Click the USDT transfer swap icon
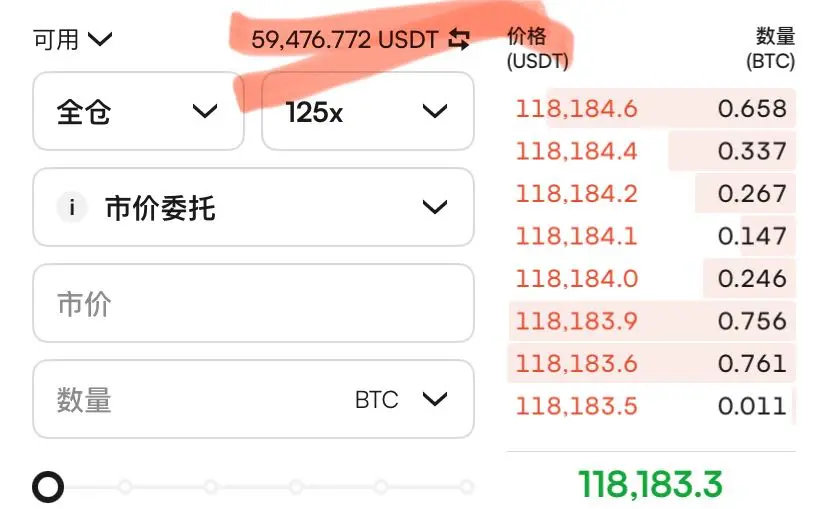828x509 pixels. [459, 40]
